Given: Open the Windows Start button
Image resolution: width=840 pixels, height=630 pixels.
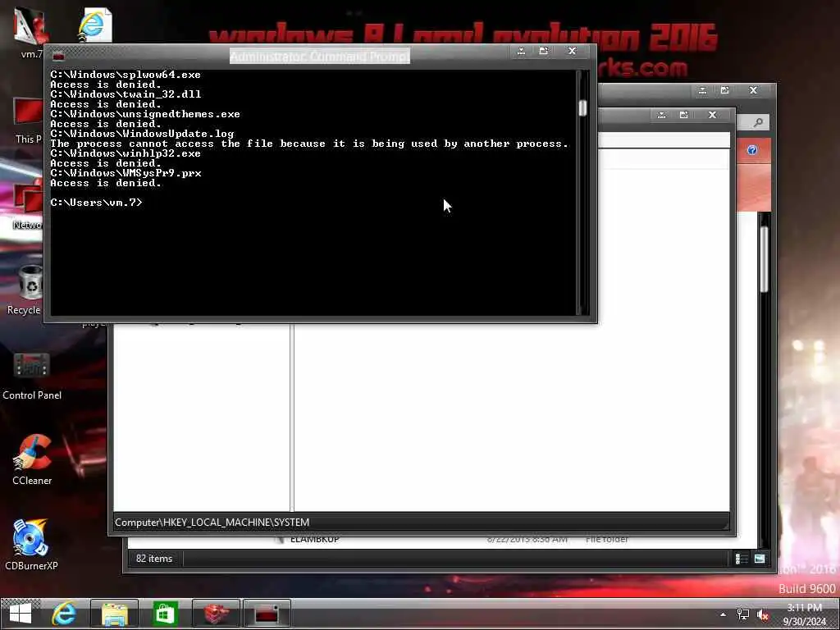Looking at the screenshot, I should coord(21,614).
